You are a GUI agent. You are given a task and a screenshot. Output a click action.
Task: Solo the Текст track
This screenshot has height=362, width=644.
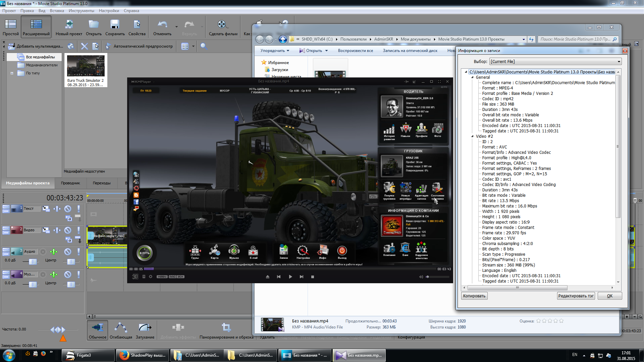pos(78,209)
